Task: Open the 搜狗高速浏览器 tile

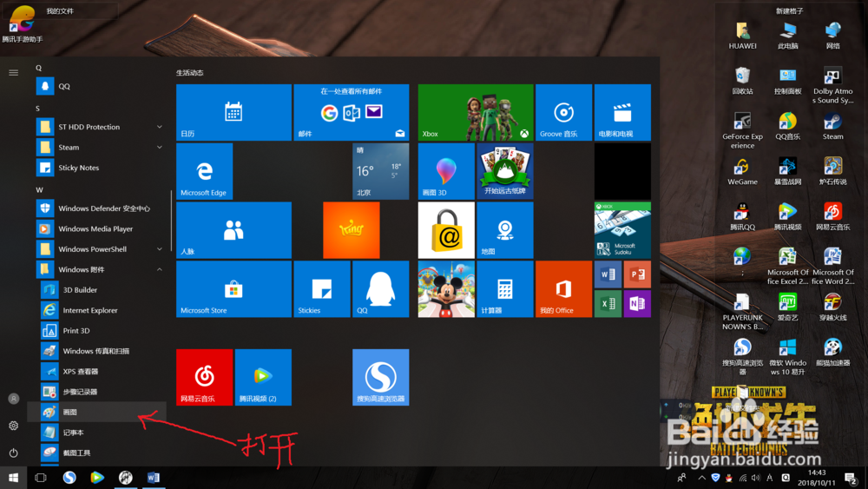Action: click(381, 377)
